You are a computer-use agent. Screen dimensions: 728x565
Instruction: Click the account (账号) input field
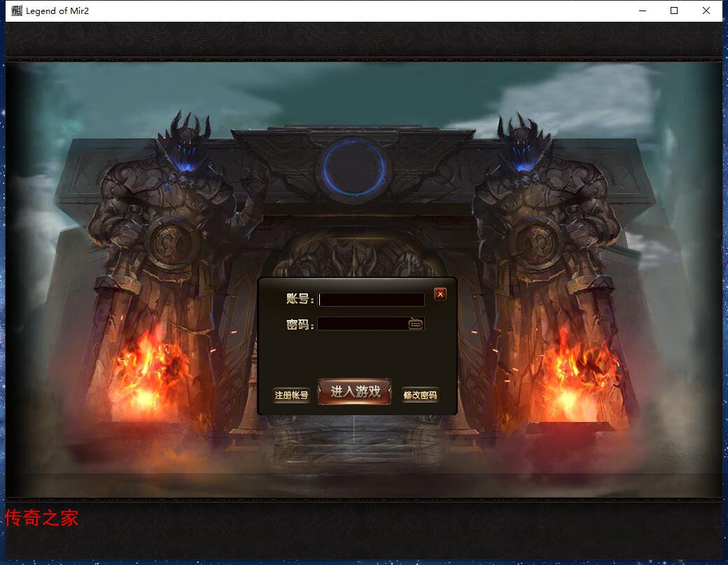point(371,300)
